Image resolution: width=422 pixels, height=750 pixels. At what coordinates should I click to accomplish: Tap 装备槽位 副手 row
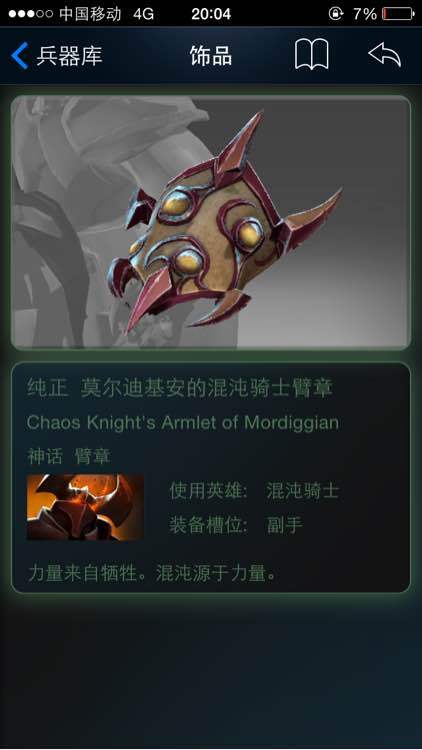point(236,525)
